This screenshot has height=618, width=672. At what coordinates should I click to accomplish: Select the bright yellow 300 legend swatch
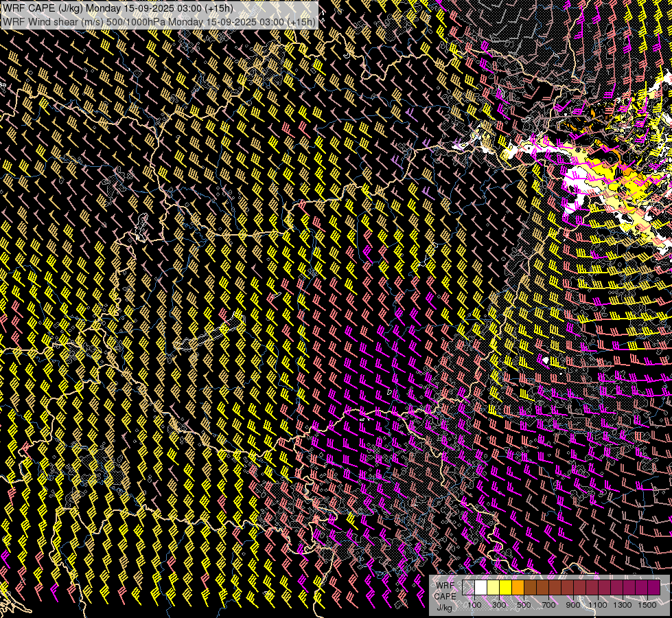pyautogui.click(x=506, y=587)
